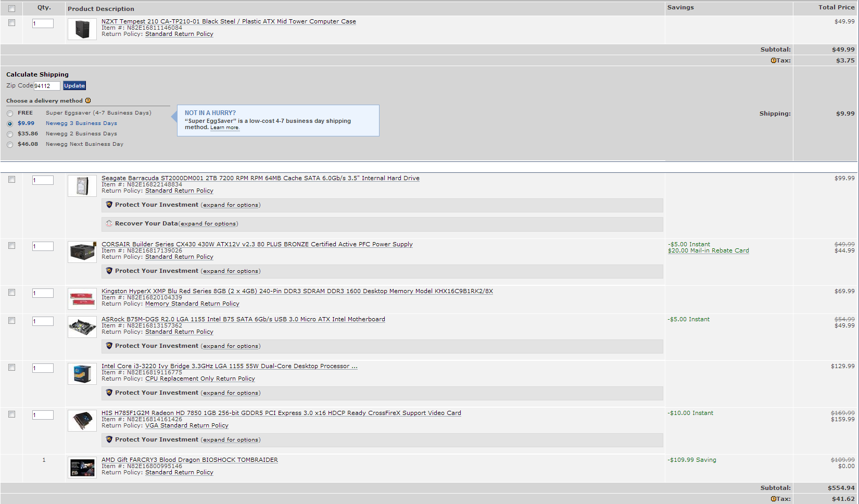Click the shield icon in the Seagate Protect Your Investment row

pos(109,205)
